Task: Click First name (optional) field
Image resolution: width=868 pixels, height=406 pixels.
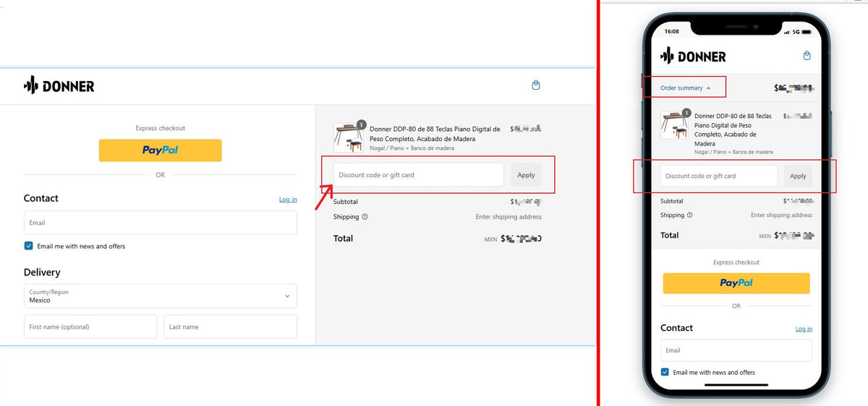Action: tap(90, 326)
